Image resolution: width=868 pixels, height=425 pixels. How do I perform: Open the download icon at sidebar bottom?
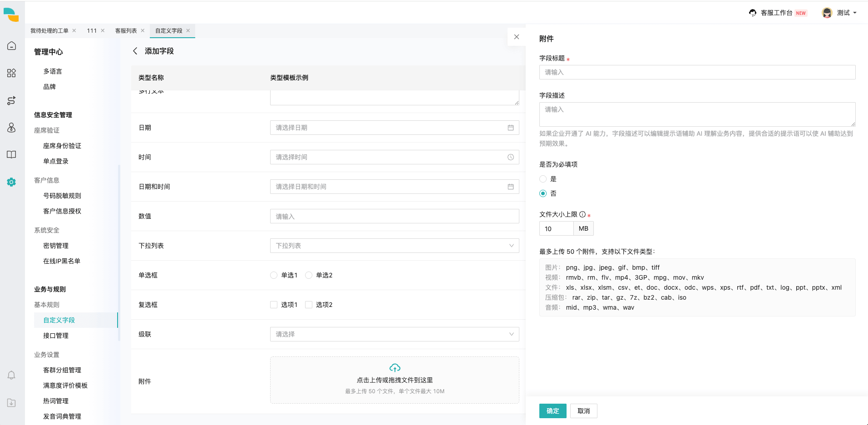tap(11, 403)
